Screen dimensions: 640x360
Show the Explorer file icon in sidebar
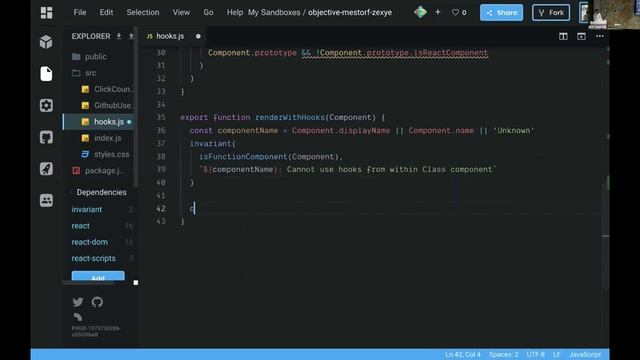pos(46,73)
